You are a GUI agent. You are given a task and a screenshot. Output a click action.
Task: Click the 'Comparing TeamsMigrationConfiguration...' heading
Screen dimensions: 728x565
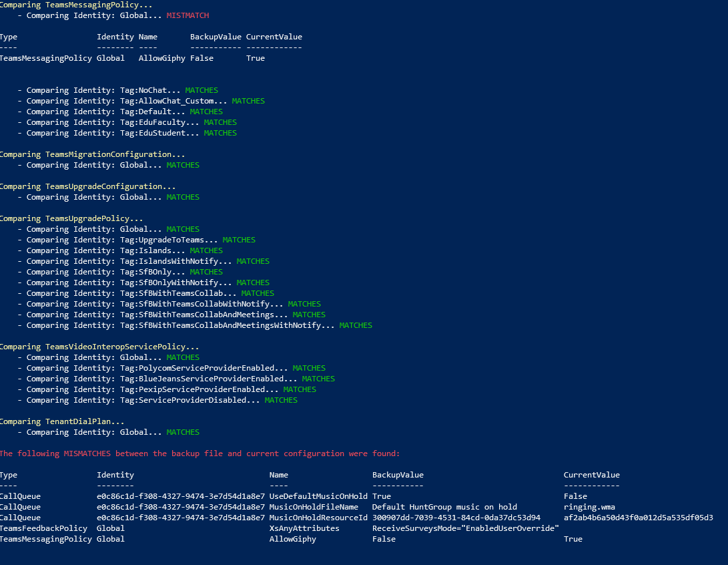(x=92, y=154)
